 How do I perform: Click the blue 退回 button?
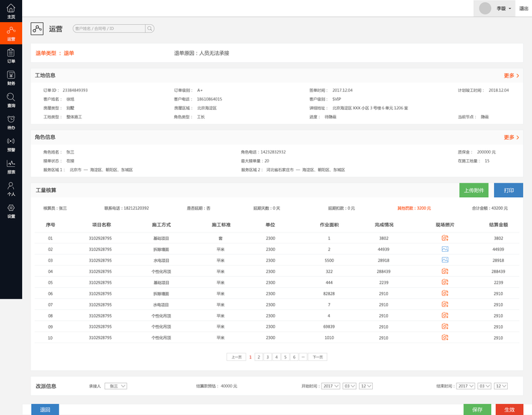point(45,409)
